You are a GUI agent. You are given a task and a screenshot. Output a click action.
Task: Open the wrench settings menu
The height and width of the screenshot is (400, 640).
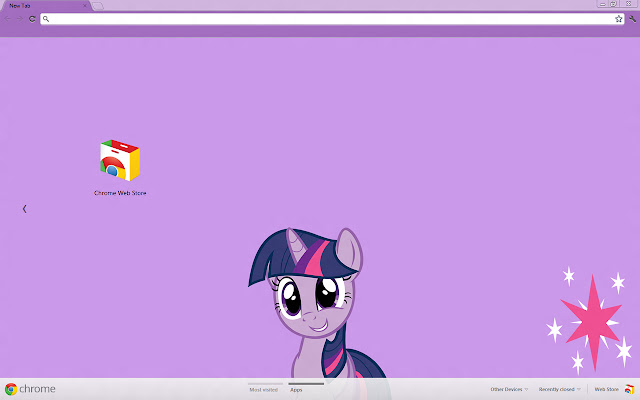pos(632,19)
